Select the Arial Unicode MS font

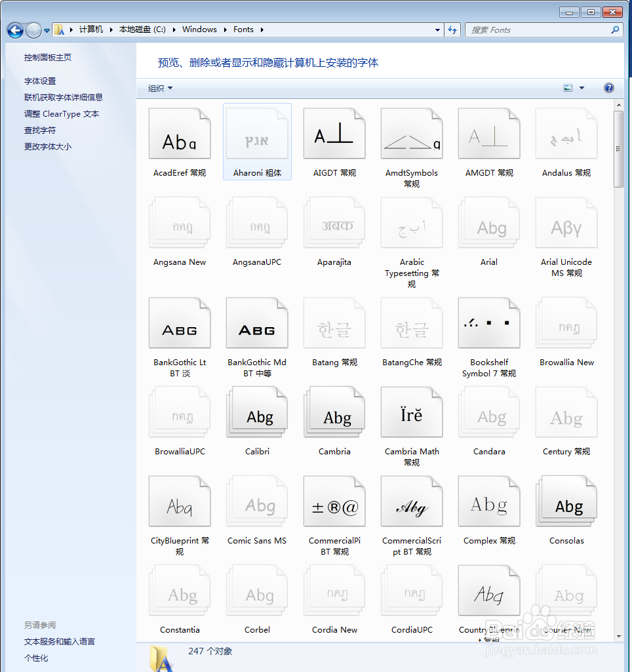566,223
